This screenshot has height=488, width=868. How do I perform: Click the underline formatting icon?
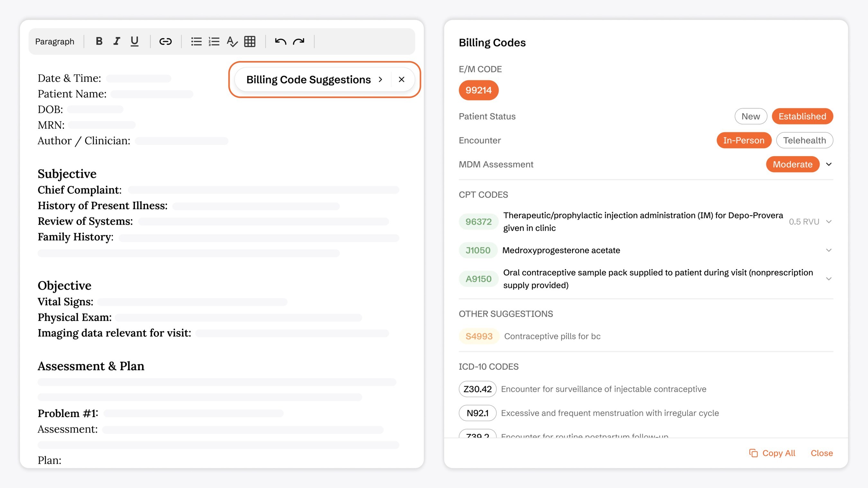(x=134, y=41)
